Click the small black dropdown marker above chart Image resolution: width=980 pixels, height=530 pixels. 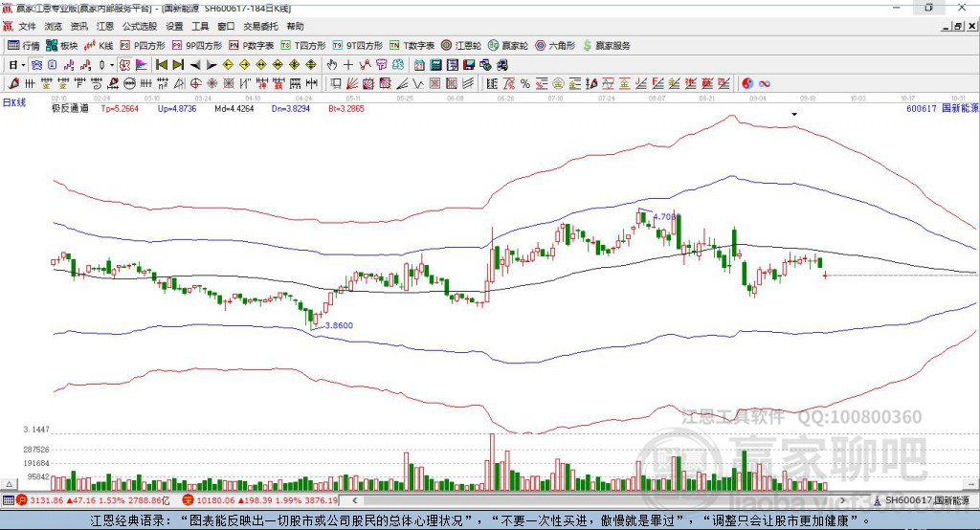[x=794, y=115]
